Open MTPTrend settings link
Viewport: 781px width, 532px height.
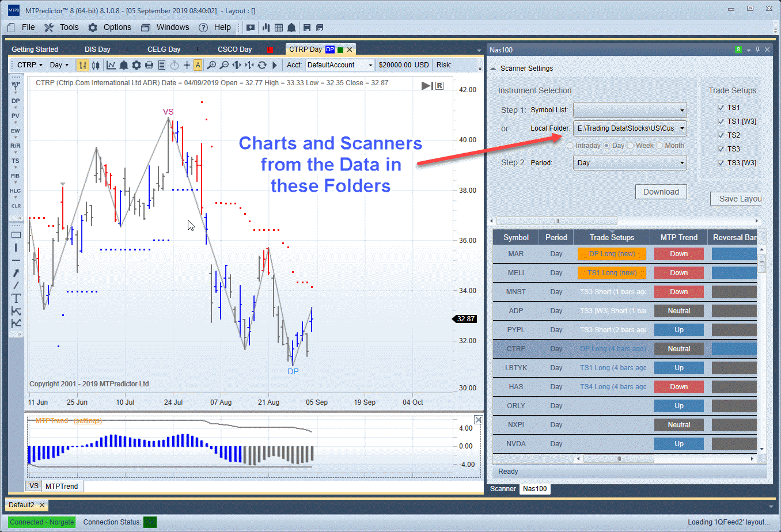(88, 421)
